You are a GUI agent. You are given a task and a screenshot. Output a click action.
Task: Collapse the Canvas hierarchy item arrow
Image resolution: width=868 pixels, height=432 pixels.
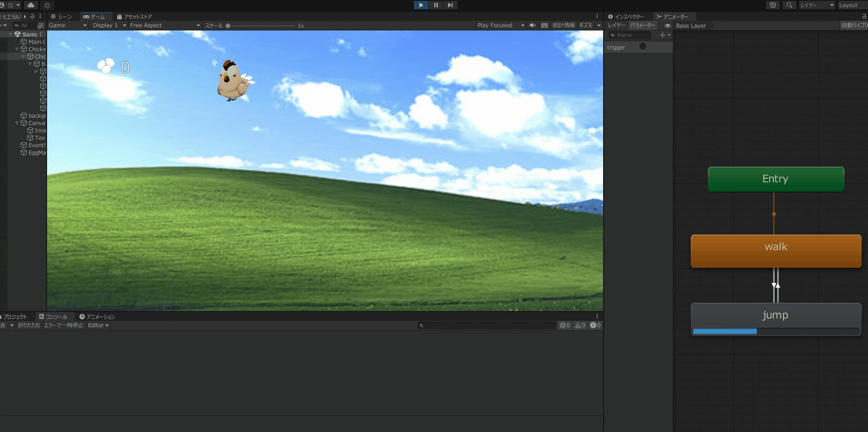click(x=17, y=123)
